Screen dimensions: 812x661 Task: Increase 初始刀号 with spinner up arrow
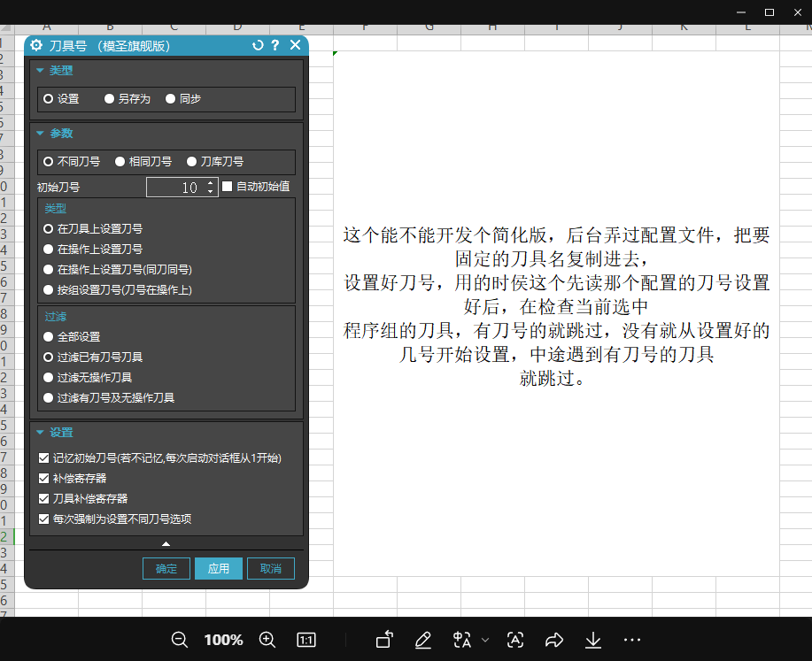(210, 182)
